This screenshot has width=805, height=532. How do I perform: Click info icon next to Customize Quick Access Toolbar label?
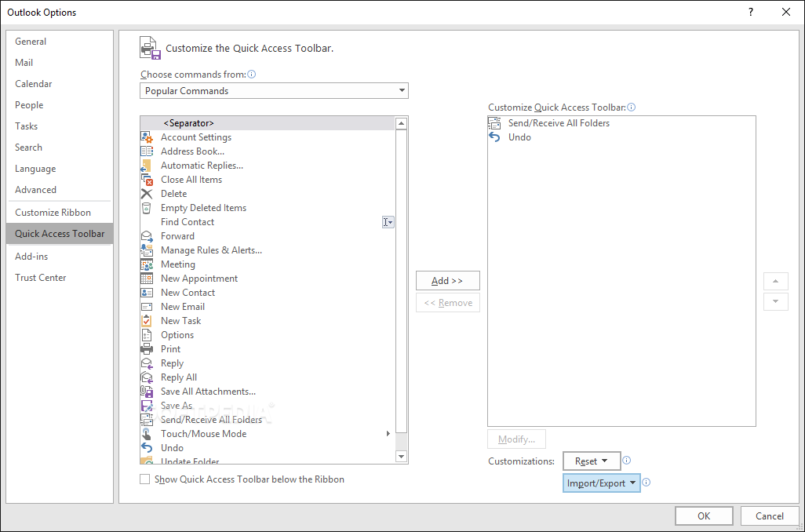pos(632,107)
